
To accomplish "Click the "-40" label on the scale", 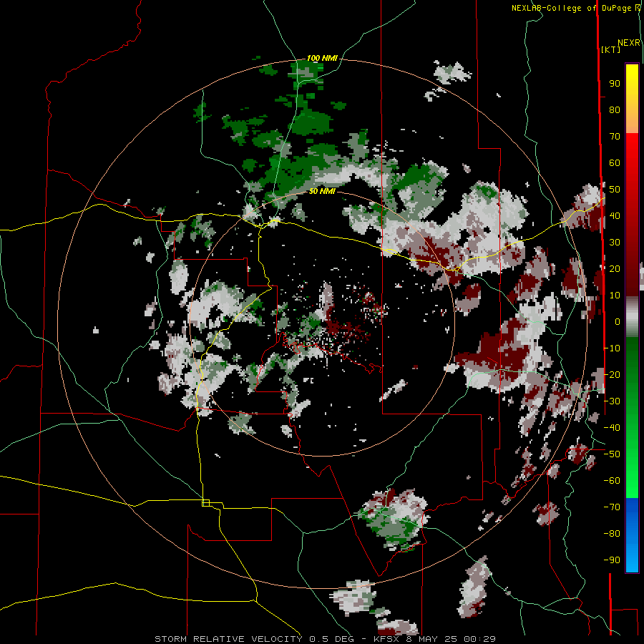I will tap(612, 428).
